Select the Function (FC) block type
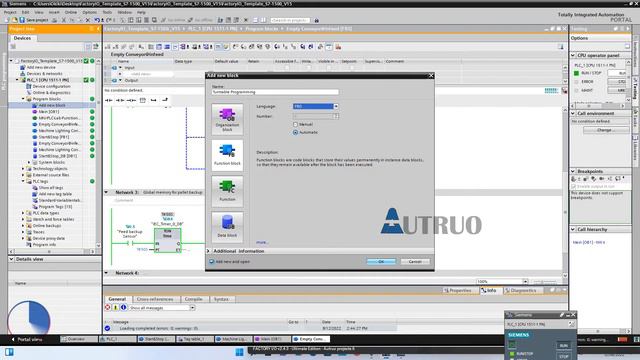This screenshot has height=360, width=640. coord(227,191)
